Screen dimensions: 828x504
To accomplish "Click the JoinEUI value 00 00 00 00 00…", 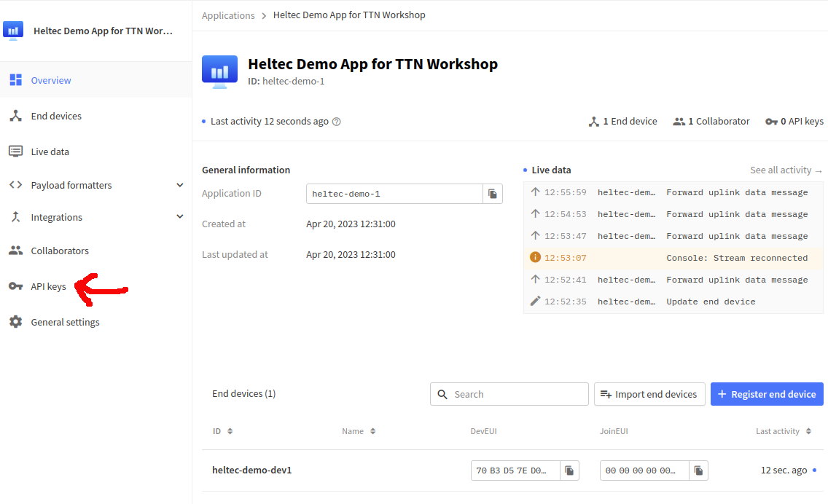I will coord(644,470).
